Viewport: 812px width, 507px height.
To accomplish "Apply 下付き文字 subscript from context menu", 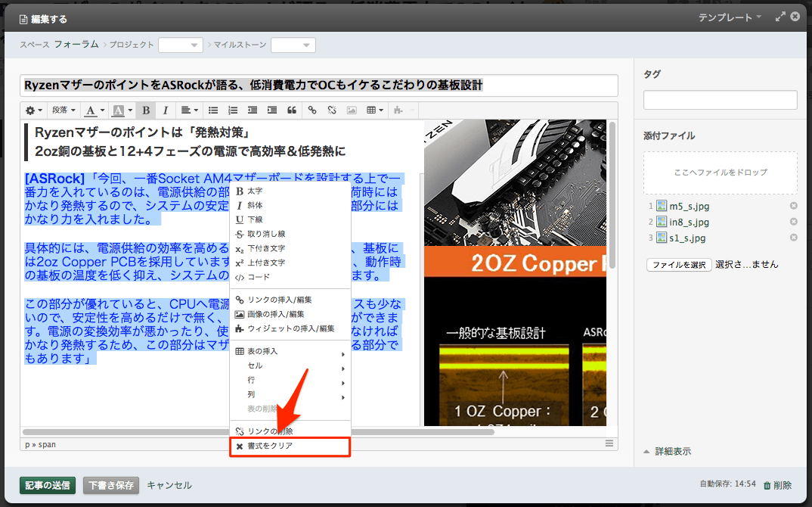I will 290,249.
